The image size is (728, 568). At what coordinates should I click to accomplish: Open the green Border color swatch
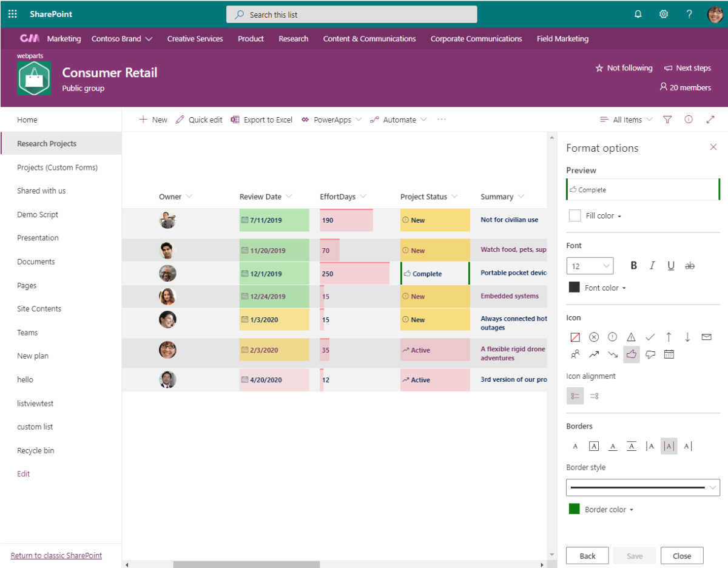pyautogui.click(x=575, y=509)
